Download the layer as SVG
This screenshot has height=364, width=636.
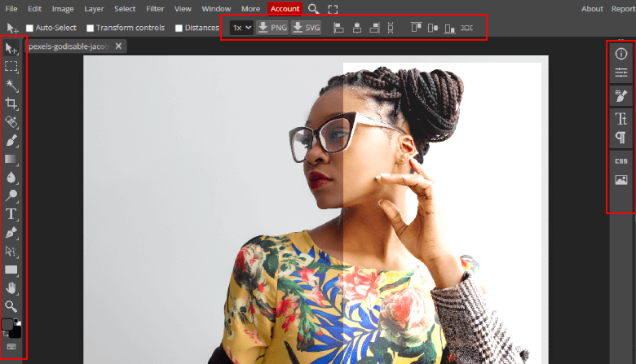pyautogui.click(x=307, y=28)
